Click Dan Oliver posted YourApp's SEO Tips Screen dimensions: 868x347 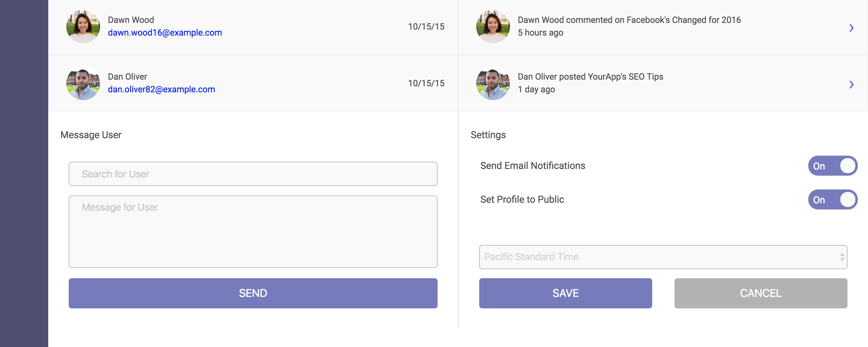(x=590, y=77)
